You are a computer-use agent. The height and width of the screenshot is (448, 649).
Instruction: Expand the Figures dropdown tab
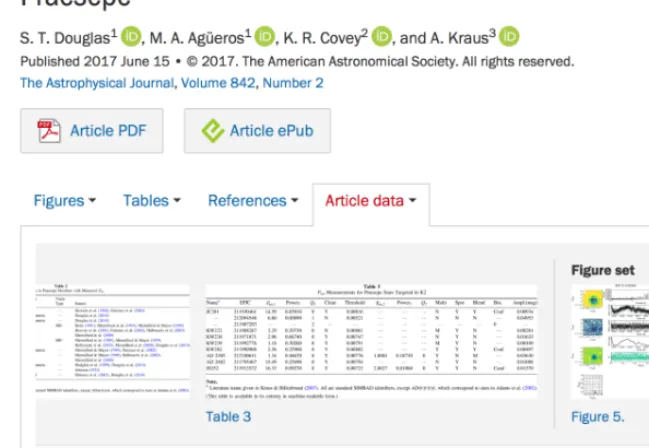tap(65, 201)
